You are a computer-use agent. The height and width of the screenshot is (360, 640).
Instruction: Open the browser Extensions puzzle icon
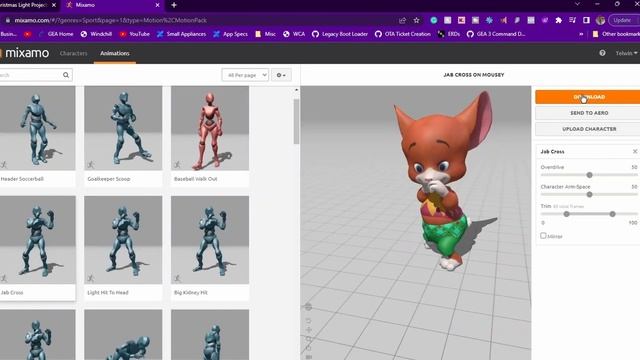coord(558,20)
